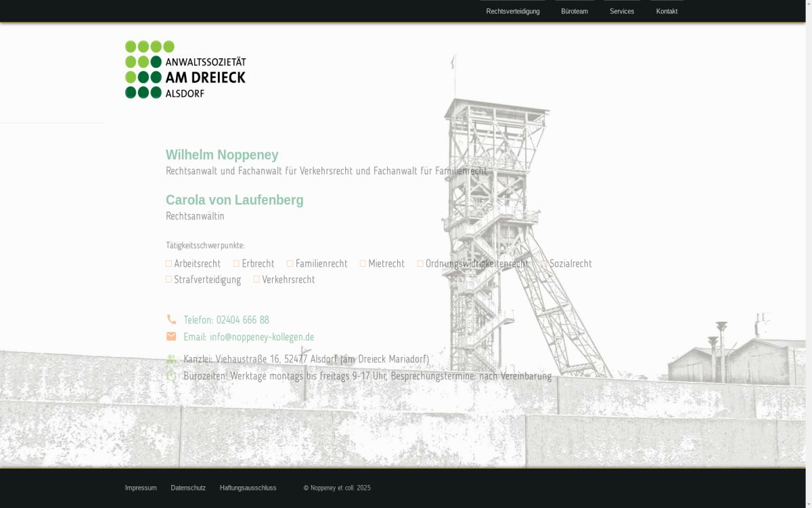Screen dimensions: 812x508
Task: Select Services in the top navigation
Action: [622, 12]
